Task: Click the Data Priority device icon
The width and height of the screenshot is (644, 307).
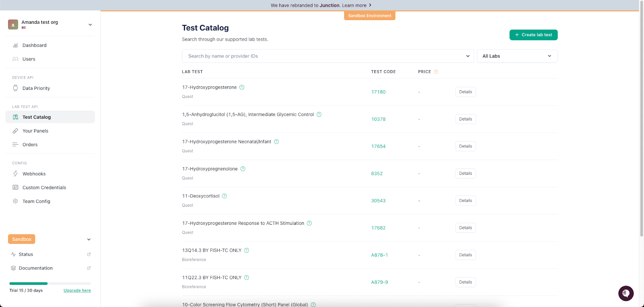Action: [15, 88]
